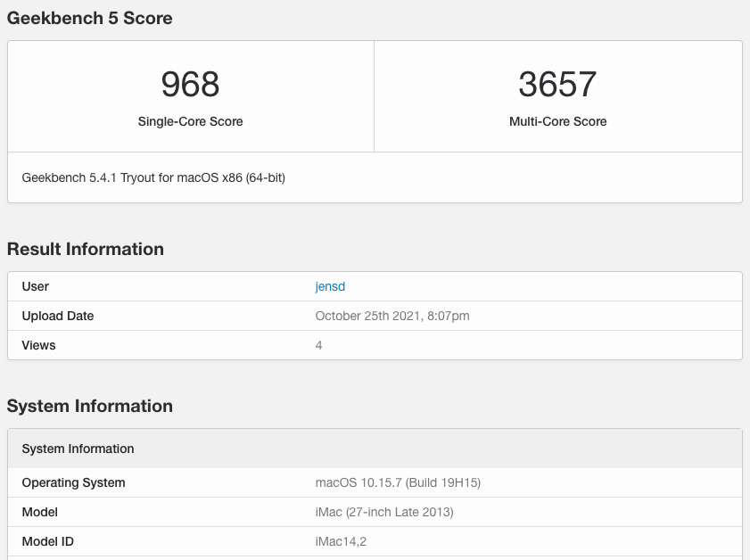The height and width of the screenshot is (560, 750).
Task: Click the Operating System row label
Action: click(x=74, y=482)
